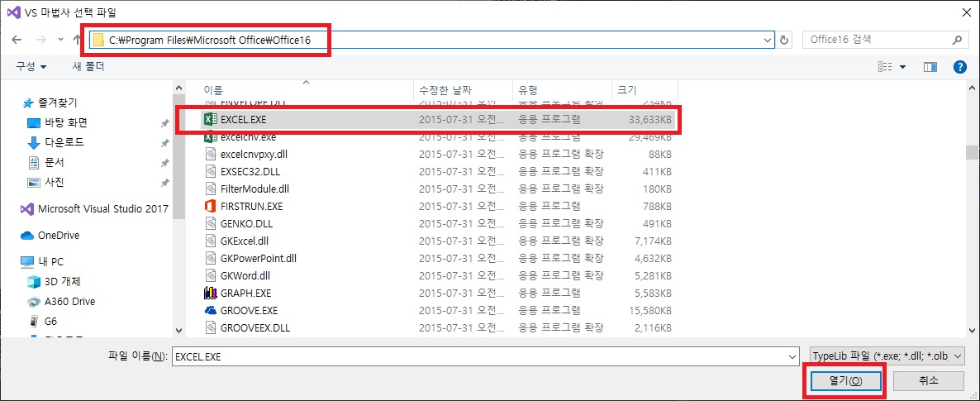This screenshot has width=980, height=401.
Task: Open 사진 in the sidebar
Action: [45, 182]
